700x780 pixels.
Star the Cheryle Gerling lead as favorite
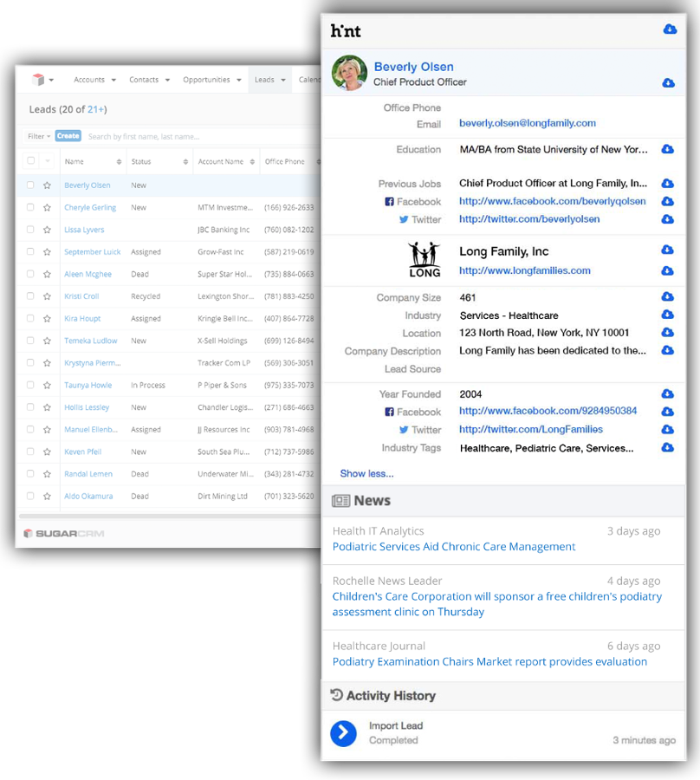coord(47,208)
